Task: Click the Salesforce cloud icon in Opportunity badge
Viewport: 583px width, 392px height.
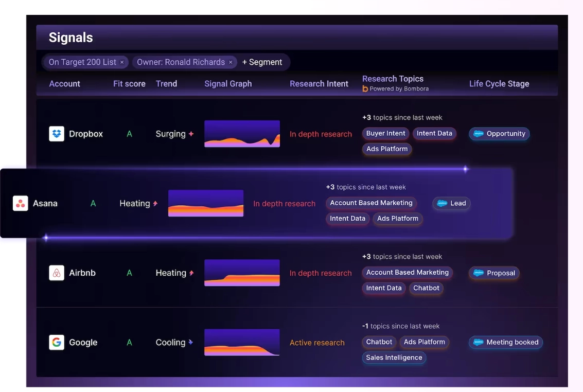Action: pyautogui.click(x=478, y=134)
